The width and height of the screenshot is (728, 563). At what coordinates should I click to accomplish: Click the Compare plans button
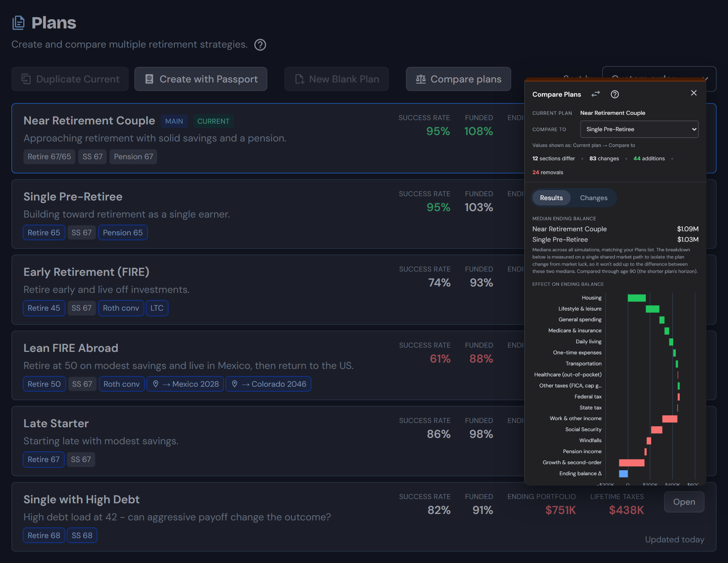click(459, 79)
